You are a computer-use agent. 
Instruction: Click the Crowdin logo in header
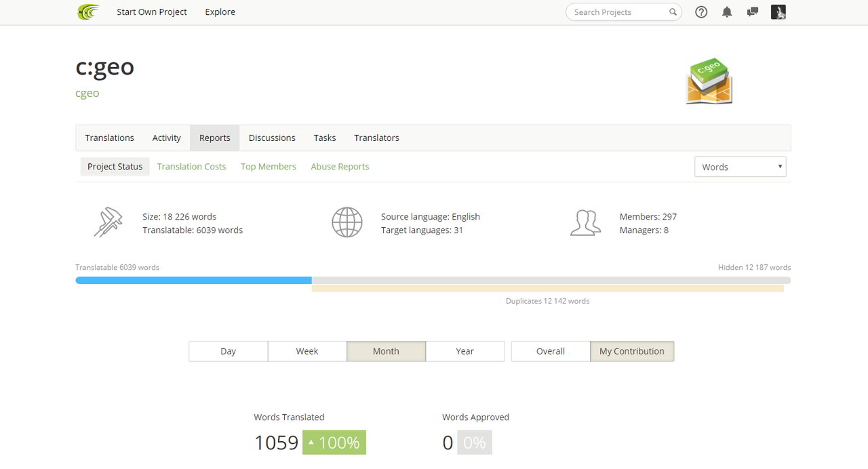(x=88, y=12)
